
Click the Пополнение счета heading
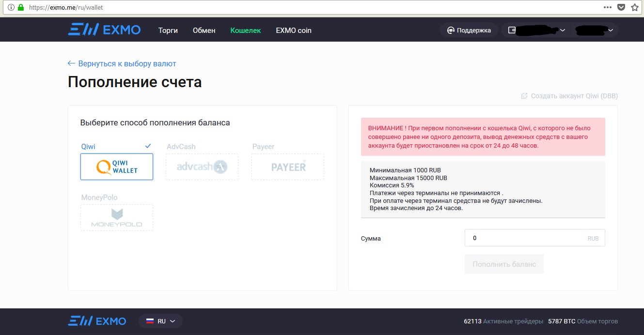tap(135, 82)
